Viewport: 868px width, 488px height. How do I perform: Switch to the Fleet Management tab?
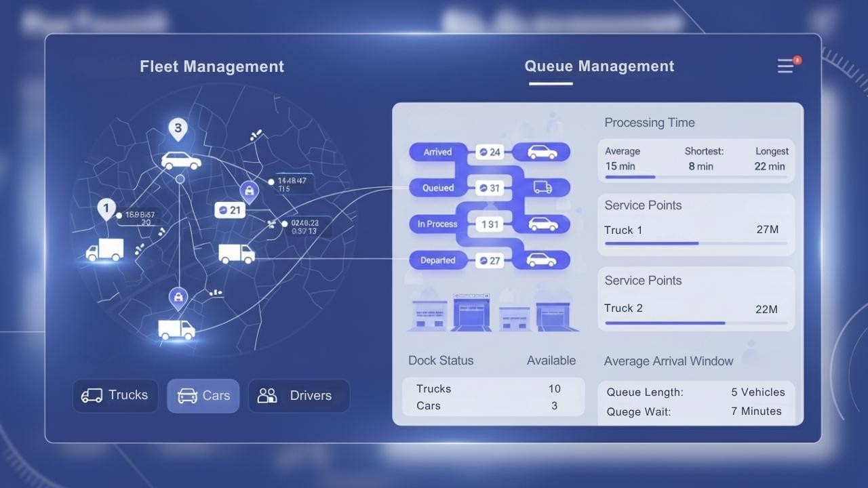point(212,66)
